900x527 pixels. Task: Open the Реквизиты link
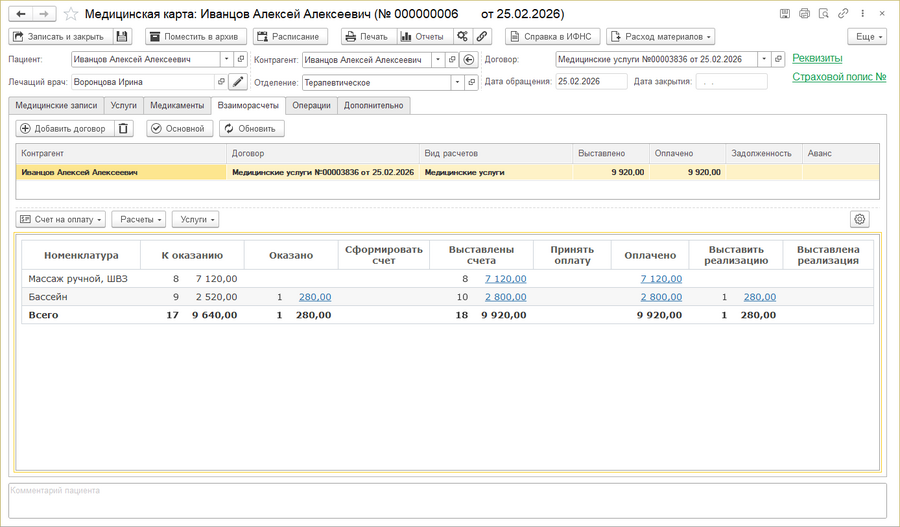(817, 58)
